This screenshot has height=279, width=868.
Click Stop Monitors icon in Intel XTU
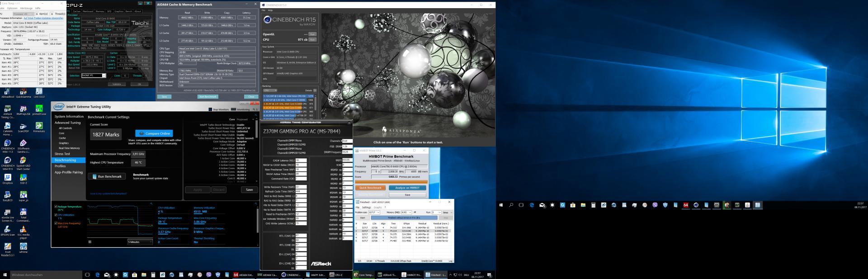pos(210,109)
